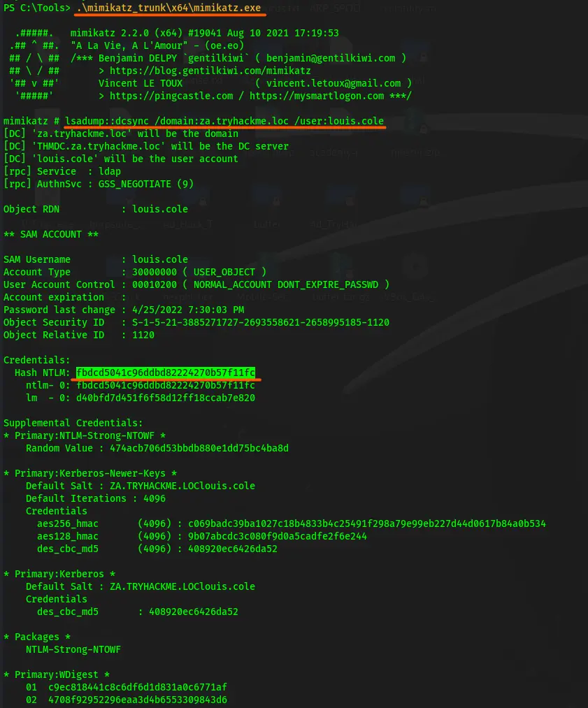Click the [rpc] Service : ldap line
The width and height of the screenshot is (588, 708).
coord(62,171)
